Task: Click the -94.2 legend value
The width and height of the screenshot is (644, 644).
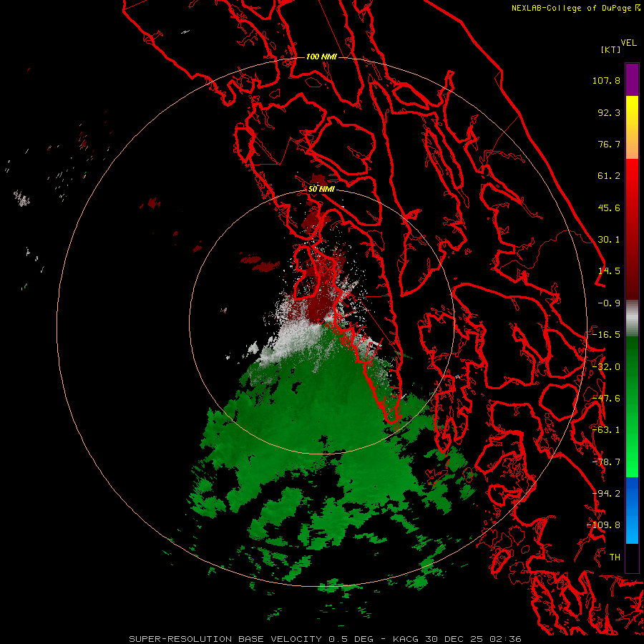Action: (x=606, y=494)
